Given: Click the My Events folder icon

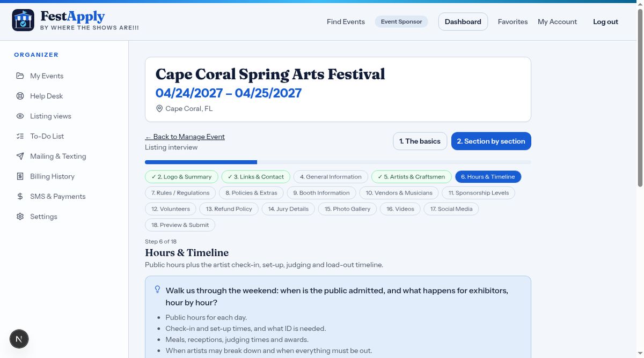Looking at the screenshot, I should [20, 76].
